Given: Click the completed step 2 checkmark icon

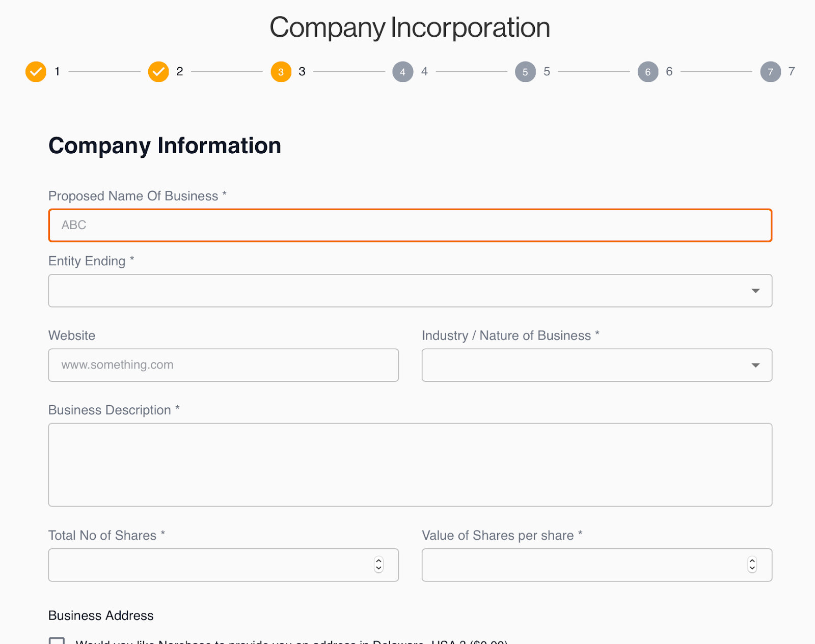Looking at the screenshot, I should coord(158,72).
